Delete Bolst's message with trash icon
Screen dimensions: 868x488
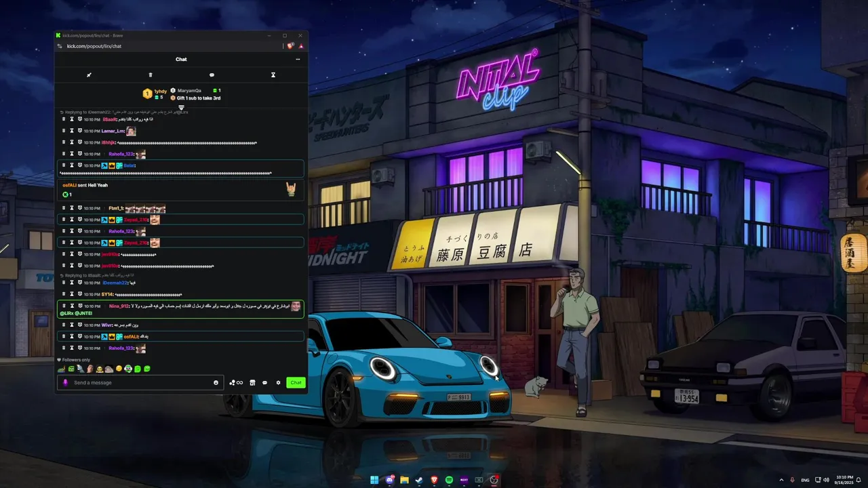(x=64, y=165)
